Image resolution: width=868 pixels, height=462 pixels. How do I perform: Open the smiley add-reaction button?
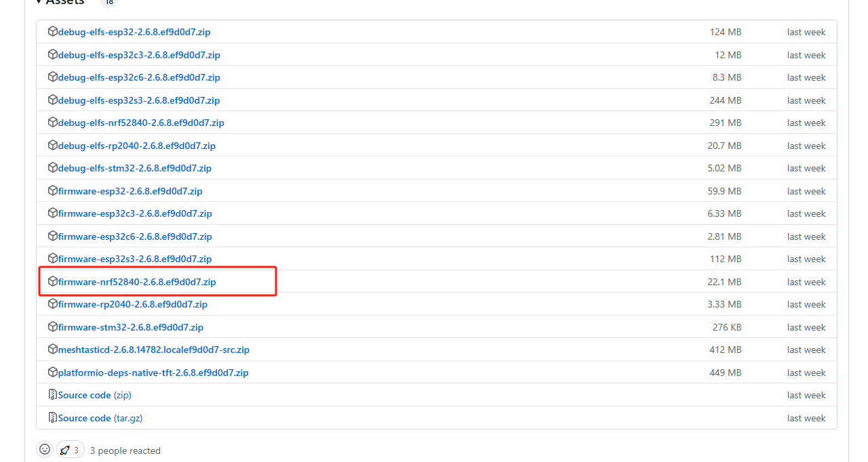(x=45, y=449)
